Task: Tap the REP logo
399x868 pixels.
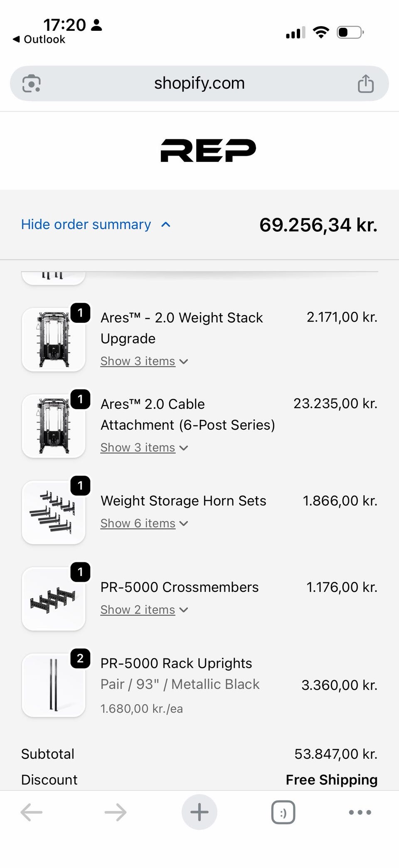Action: point(208,150)
